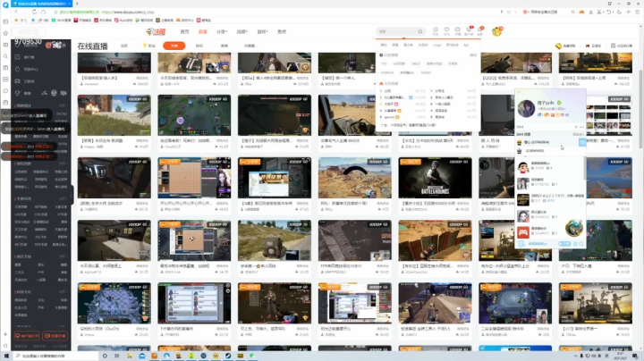644x361 pixels.
Task: Click the magnifier icon in the browser toolbar
Action: tap(572, 12)
